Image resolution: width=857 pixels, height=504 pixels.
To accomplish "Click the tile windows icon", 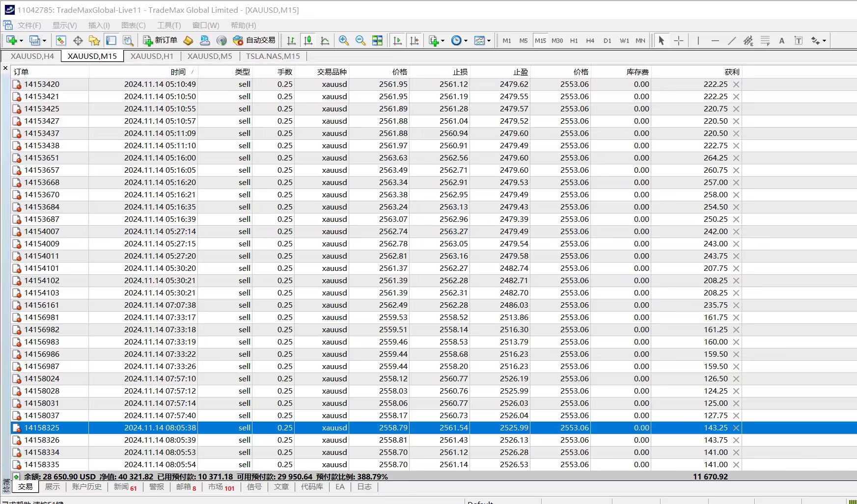I will 377,41.
